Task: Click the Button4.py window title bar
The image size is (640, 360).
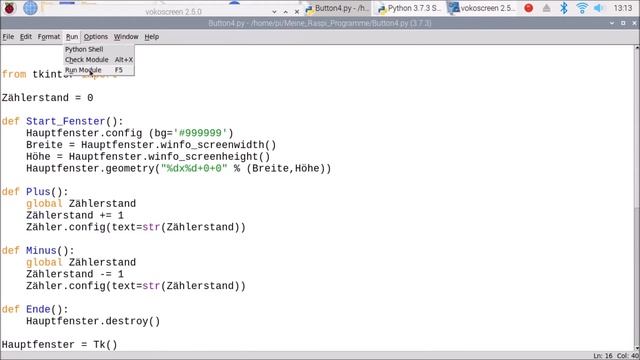Action: [x=320, y=23]
